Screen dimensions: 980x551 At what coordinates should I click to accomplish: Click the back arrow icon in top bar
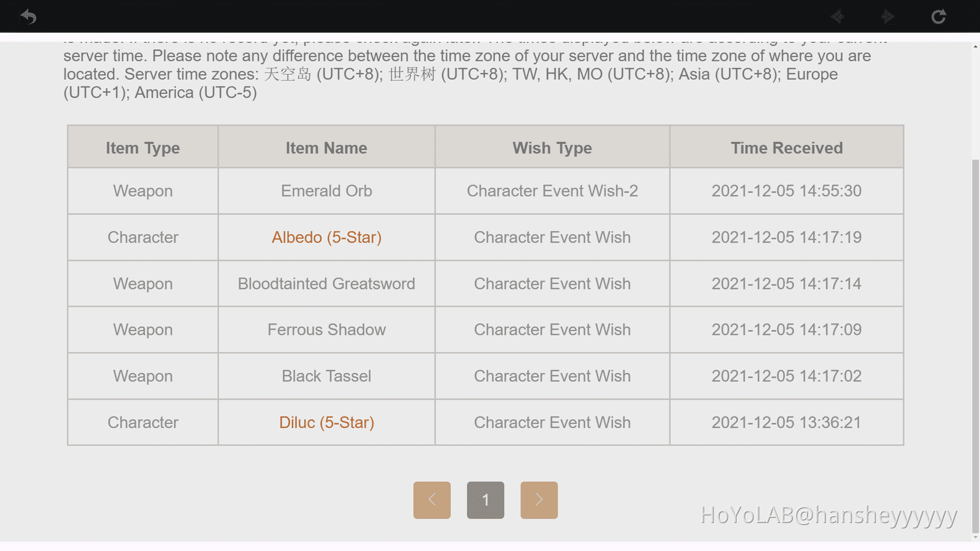(x=28, y=17)
